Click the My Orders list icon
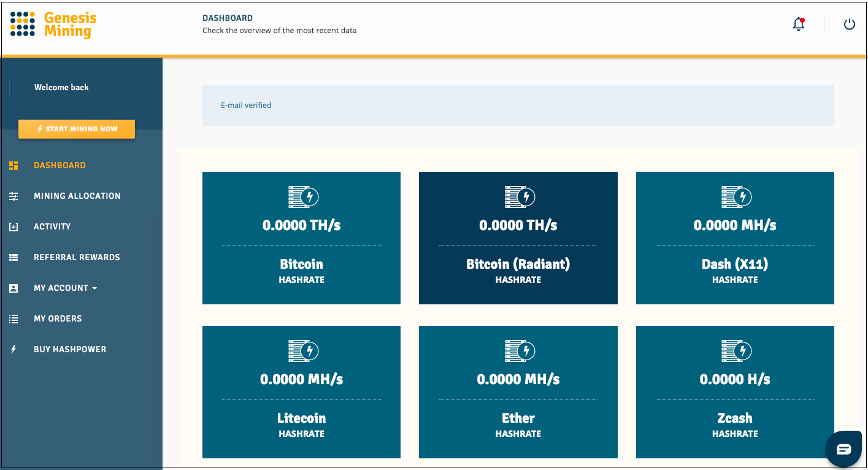 coord(13,318)
